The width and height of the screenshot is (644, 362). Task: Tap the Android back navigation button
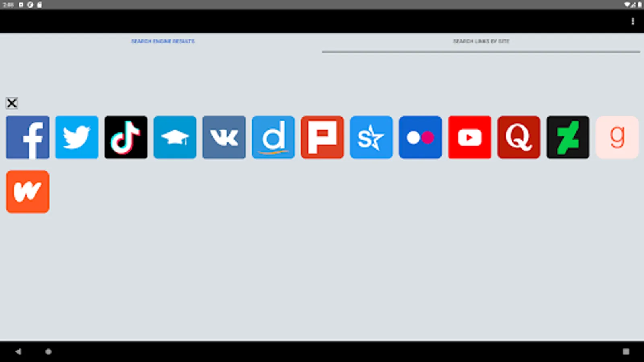pyautogui.click(x=18, y=352)
